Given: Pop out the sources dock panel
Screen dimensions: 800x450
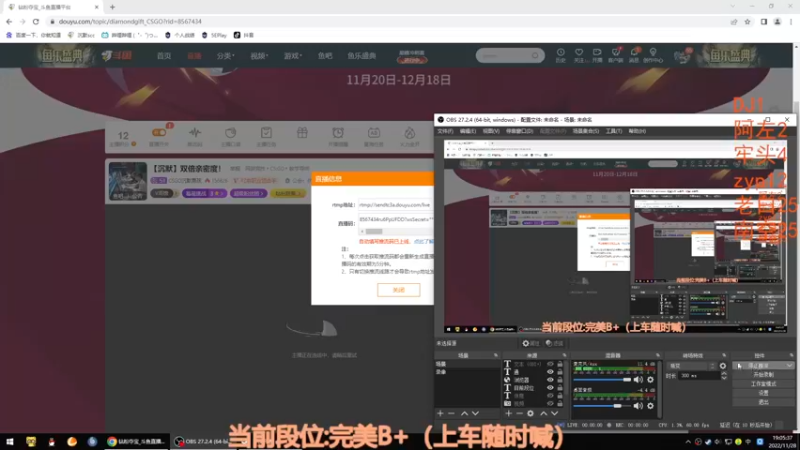Looking at the screenshot, I should click(x=564, y=355).
